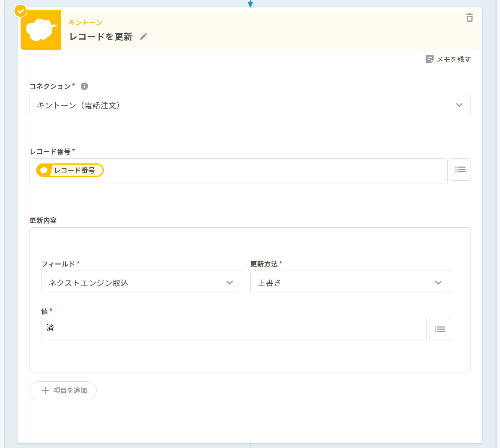Screen dimensions: 500x448
Task: Click the trash delete icon
Action: point(470,18)
